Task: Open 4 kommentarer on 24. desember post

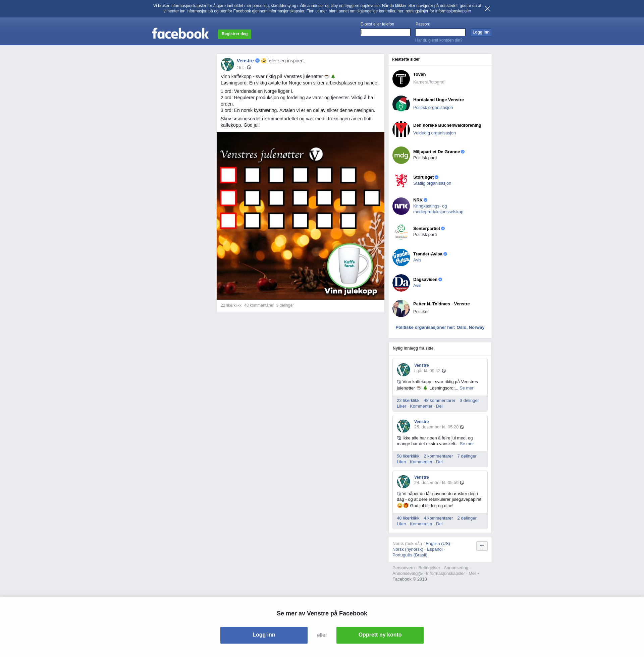Action: point(438,518)
